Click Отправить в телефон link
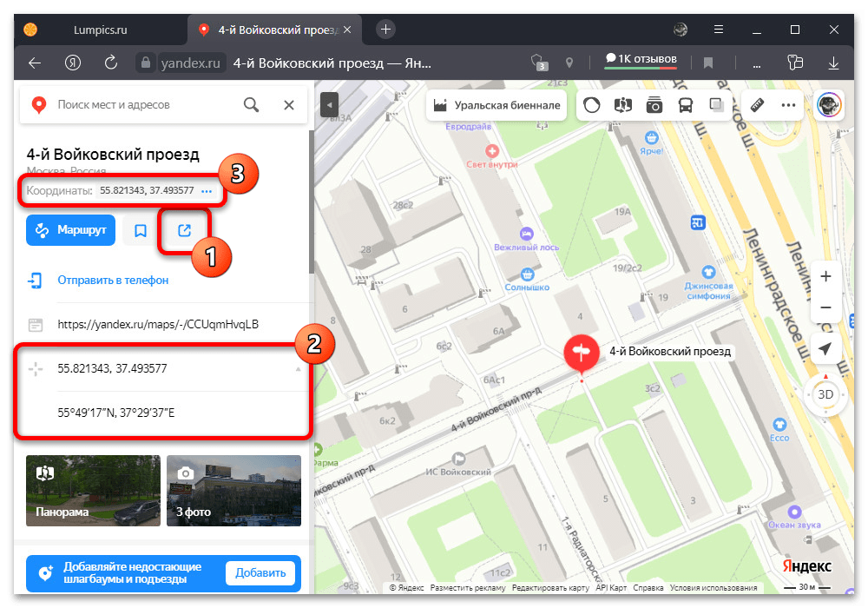868x608 pixels. (113, 281)
